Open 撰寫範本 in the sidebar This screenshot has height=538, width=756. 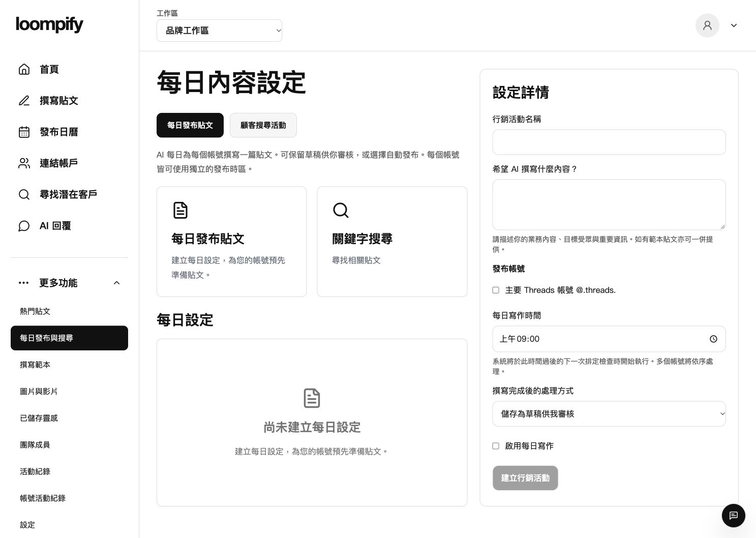35,365
